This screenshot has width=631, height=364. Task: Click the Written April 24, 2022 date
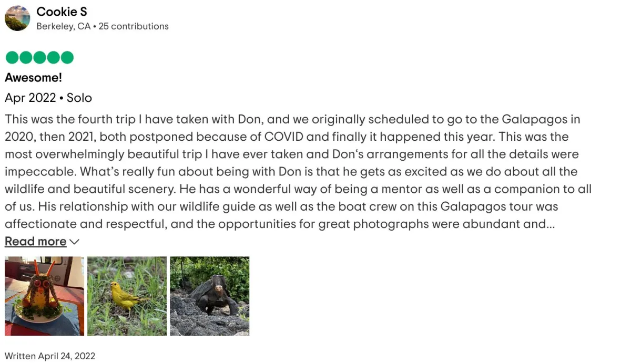point(50,356)
